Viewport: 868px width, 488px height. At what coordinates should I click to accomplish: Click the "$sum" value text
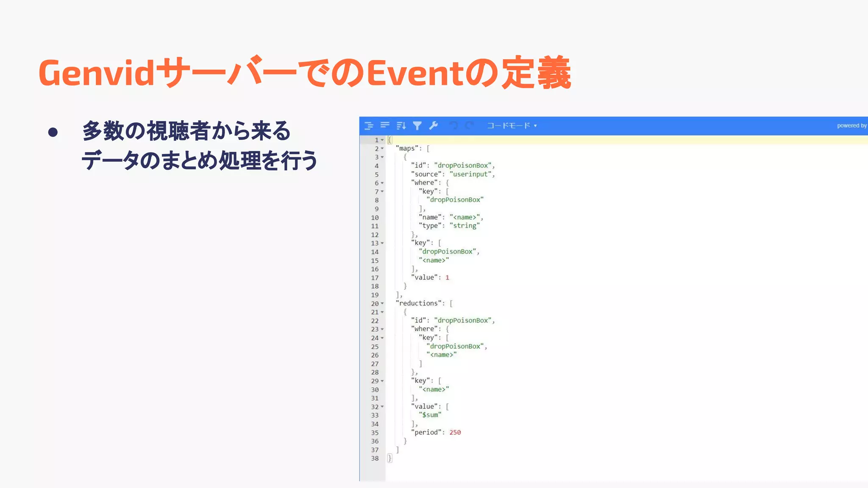click(x=430, y=415)
